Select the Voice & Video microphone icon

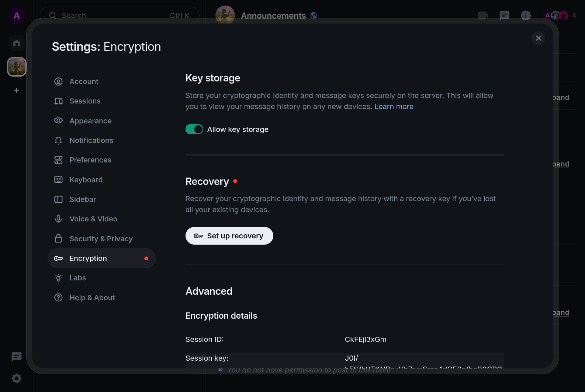point(58,219)
